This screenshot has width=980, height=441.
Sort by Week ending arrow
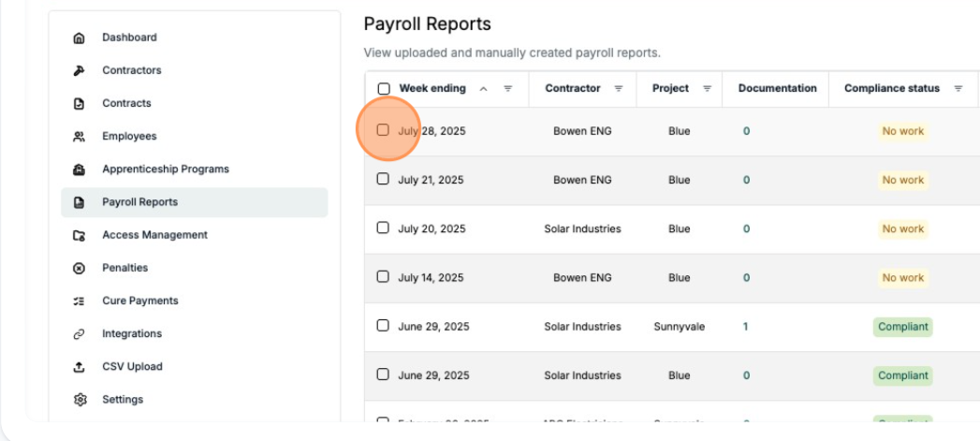pyautogui.click(x=483, y=89)
